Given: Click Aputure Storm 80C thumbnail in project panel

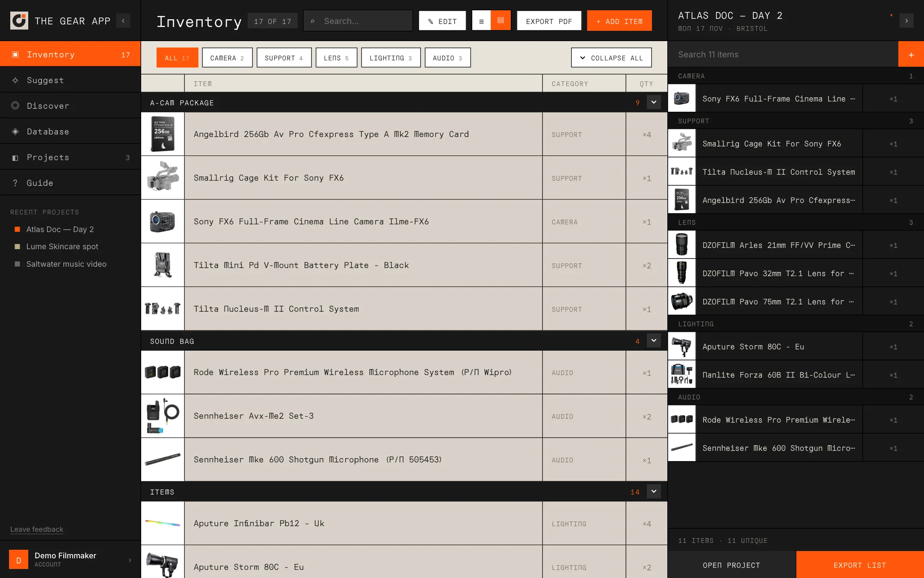Looking at the screenshot, I should pyautogui.click(x=682, y=346).
